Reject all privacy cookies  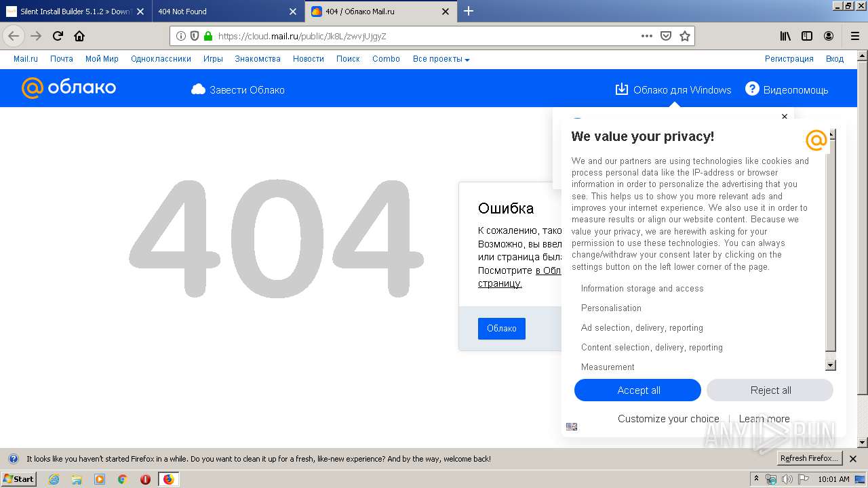pyautogui.click(x=770, y=390)
